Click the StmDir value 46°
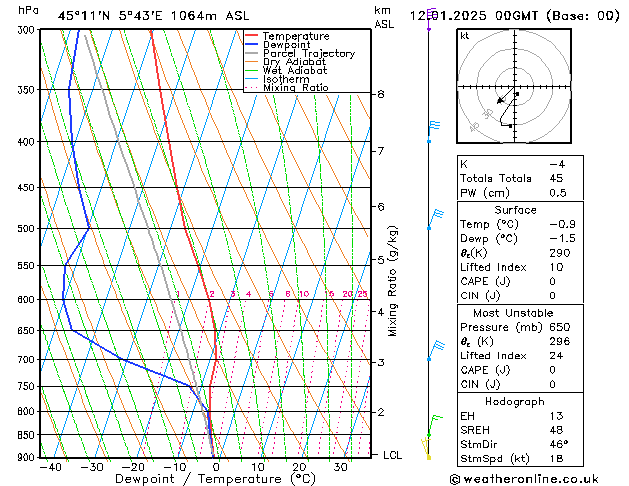The height and width of the screenshot is (486, 629). pyautogui.click(x=559, y=444)
